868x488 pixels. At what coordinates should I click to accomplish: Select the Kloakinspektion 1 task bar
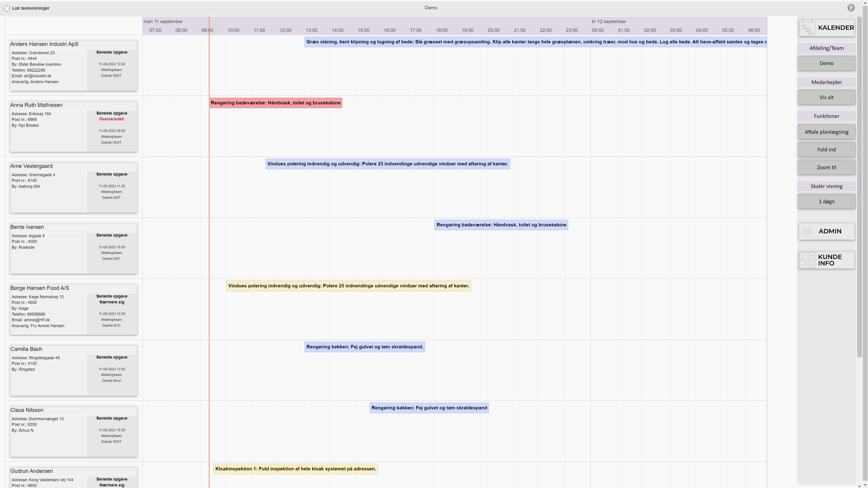(x=295, y=469)
